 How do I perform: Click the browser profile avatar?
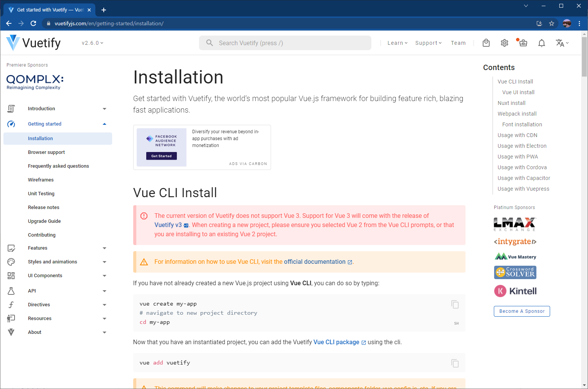click(567, 23)
